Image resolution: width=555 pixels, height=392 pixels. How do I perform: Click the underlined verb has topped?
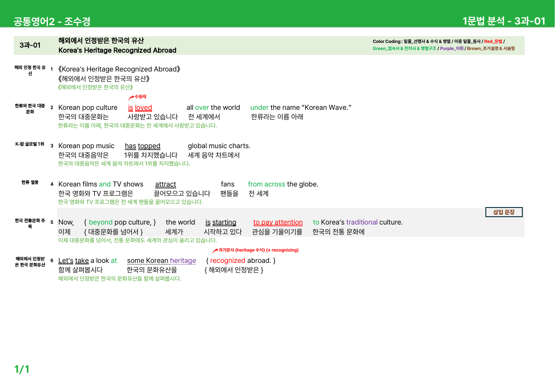tap(142, 146)
